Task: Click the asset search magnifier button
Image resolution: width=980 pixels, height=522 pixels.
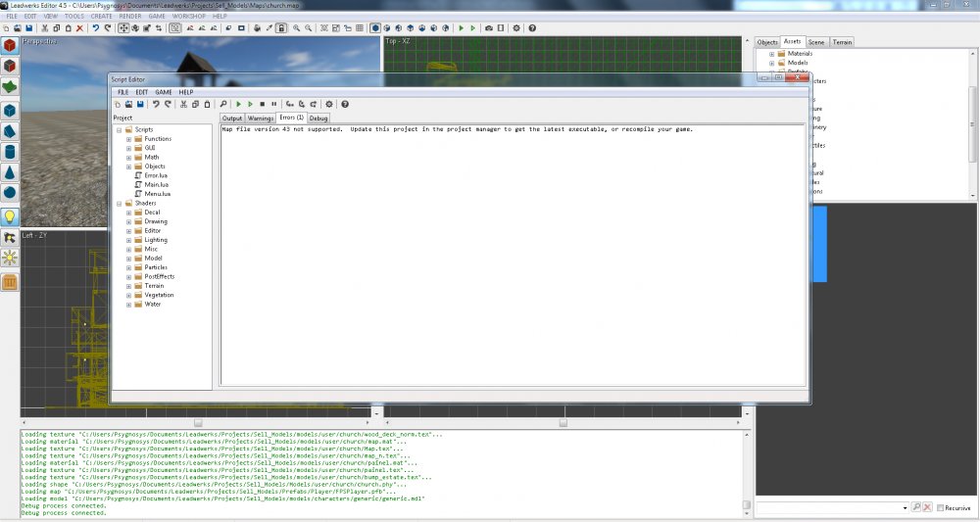Action: pos(916,507)
